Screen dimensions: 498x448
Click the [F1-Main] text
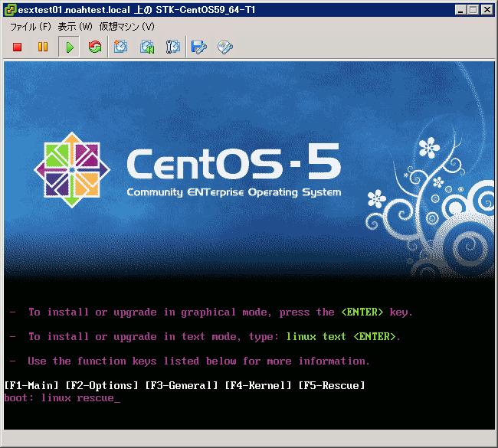click(x=31, y=385)
